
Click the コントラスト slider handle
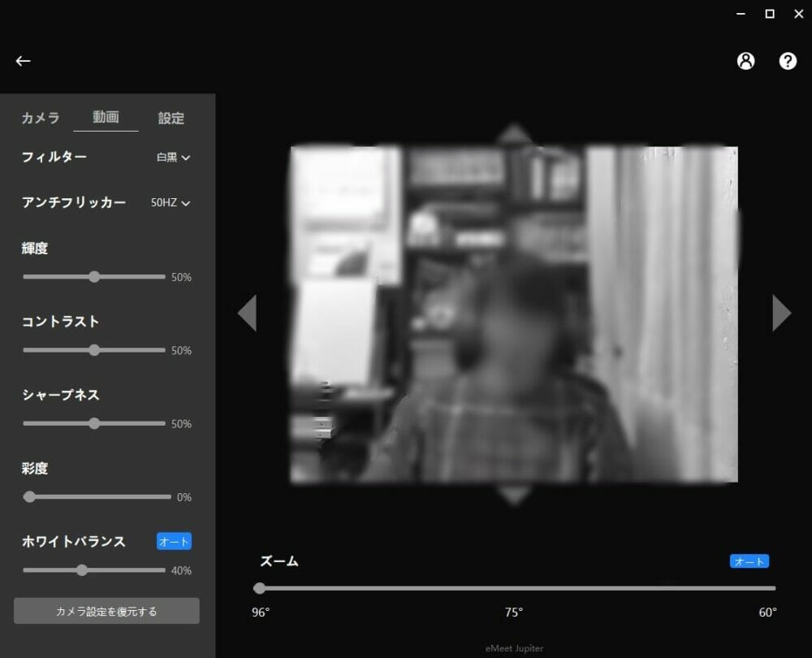tap(94, 350)
